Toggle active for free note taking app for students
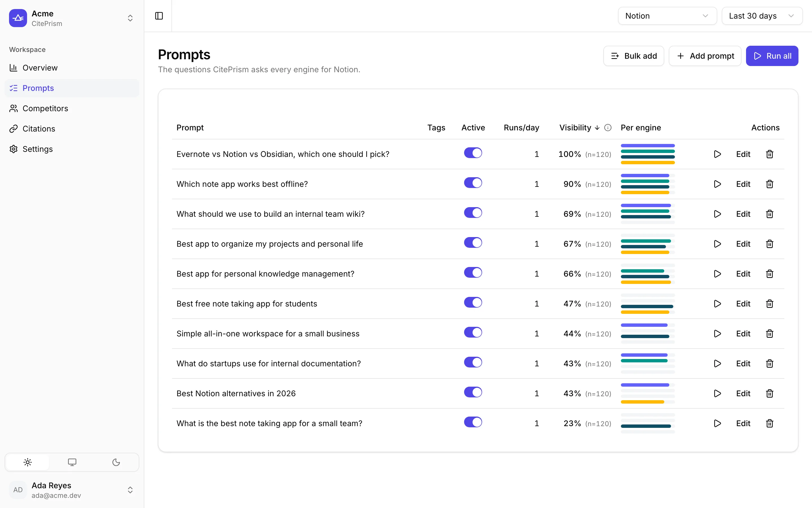Screen dimensions: 812x508 [x=473, y=302]
